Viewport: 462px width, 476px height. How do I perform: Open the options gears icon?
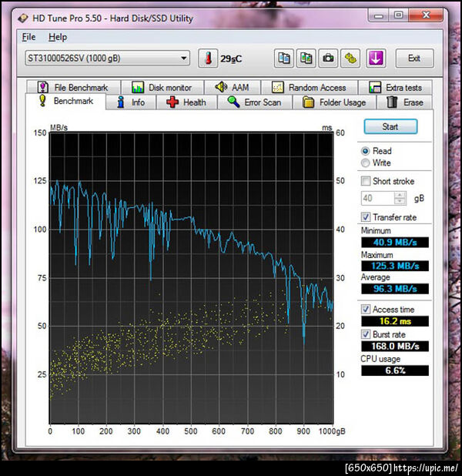point(350,58)
